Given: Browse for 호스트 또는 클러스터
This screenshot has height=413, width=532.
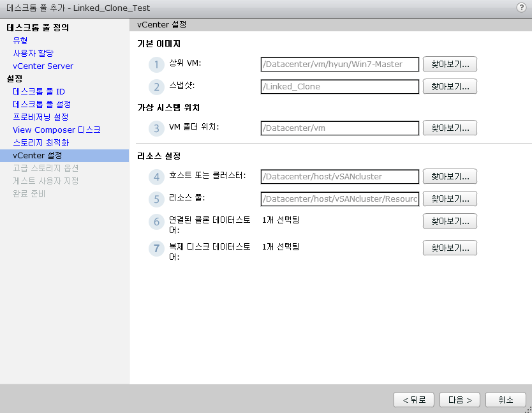Looking at the screenshot, I should click(x=450, y=177).
